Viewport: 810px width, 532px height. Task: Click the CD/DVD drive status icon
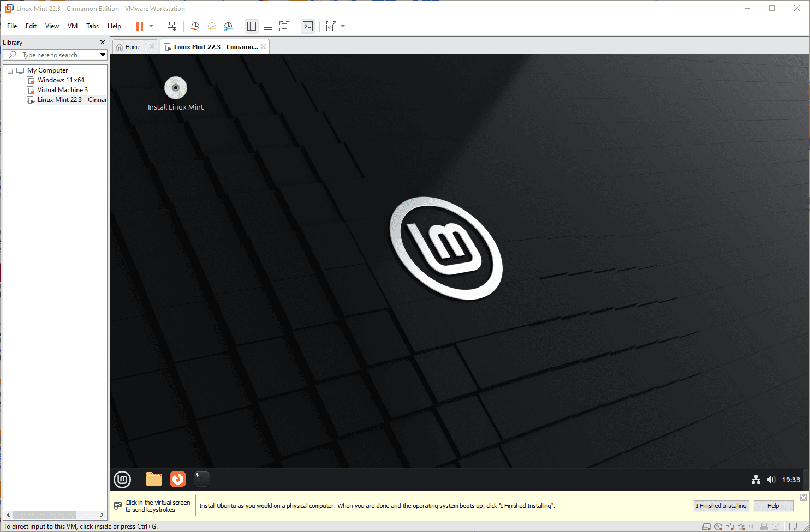pos(718,527)
